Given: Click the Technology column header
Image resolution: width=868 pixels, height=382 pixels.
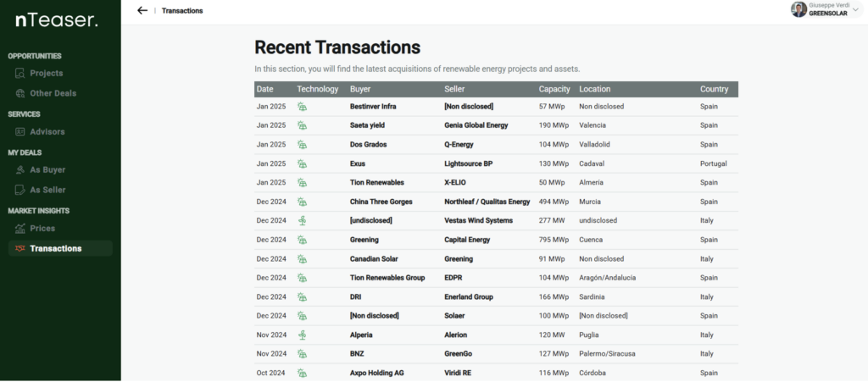Looking at the screenshot, I should (x=317, y=89).
